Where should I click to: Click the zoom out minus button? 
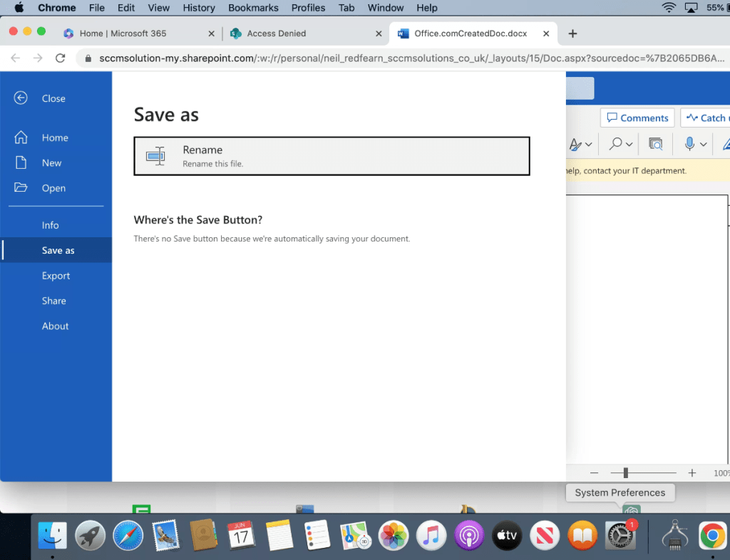point(594,473)
